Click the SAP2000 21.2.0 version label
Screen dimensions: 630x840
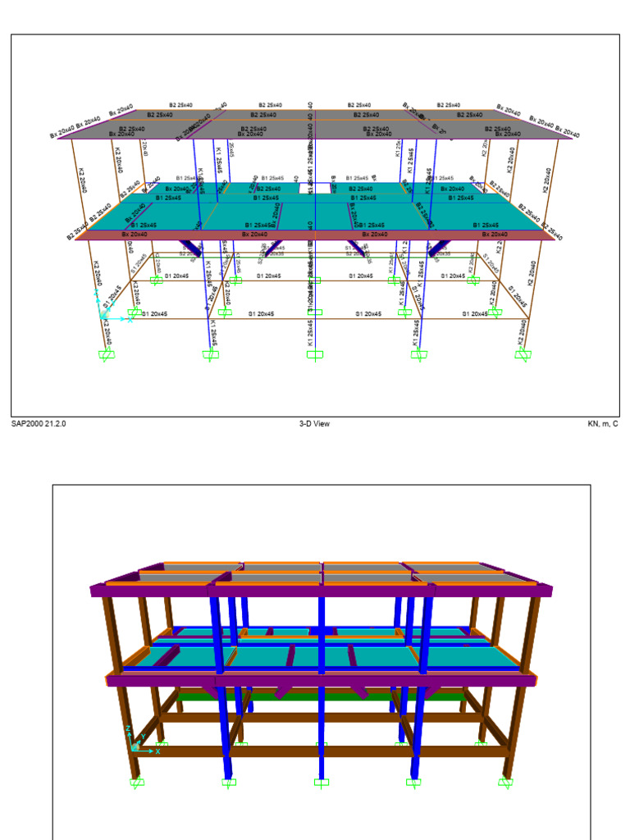point(39,424)
